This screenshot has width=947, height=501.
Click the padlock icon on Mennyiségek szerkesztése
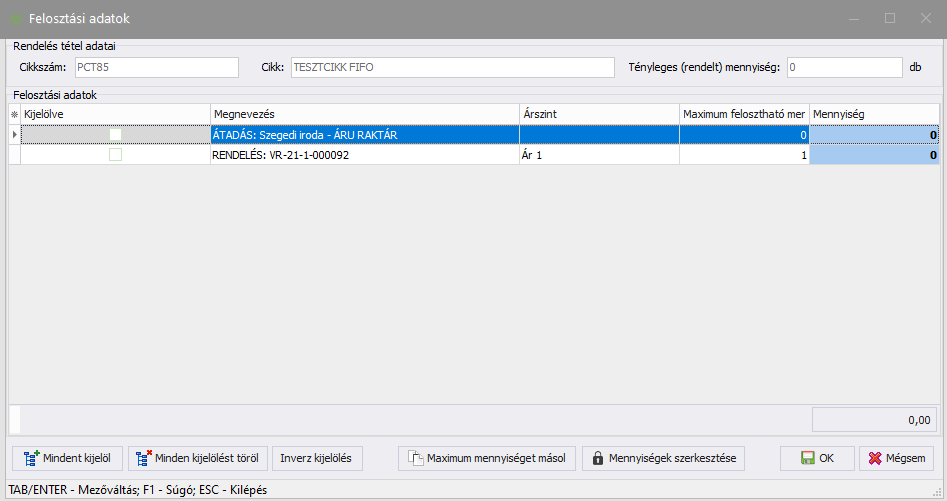point(598,459)
